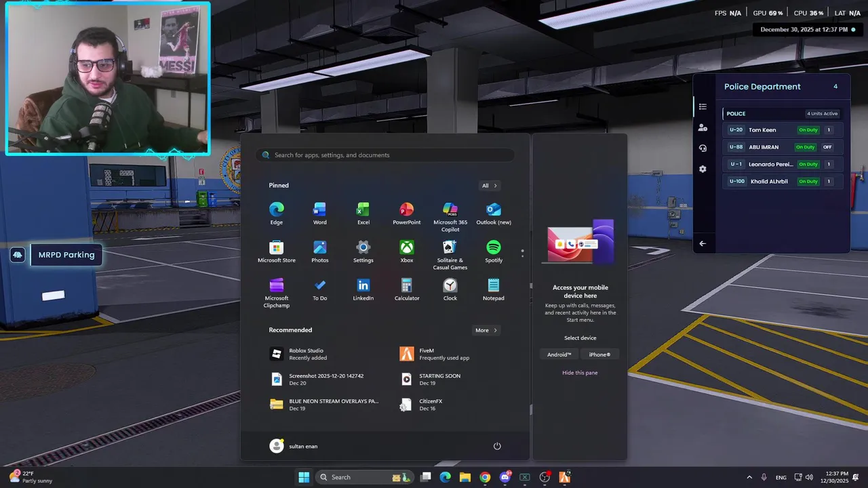Launch the Xbox app

(406, 251)
